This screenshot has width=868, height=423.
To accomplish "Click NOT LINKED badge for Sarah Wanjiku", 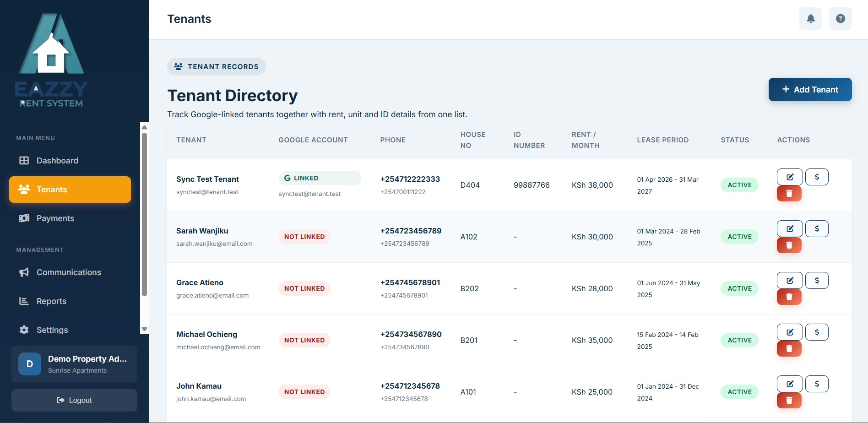I will (304, 237).
